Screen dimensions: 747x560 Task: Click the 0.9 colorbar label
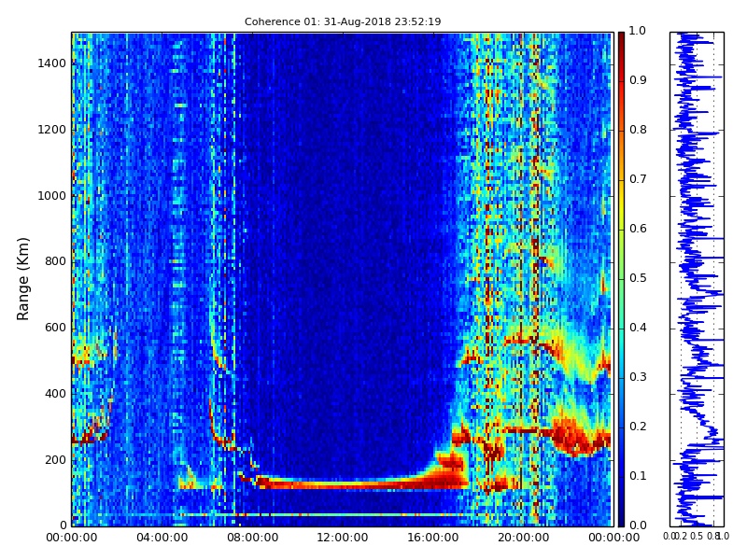pos(638,80)
